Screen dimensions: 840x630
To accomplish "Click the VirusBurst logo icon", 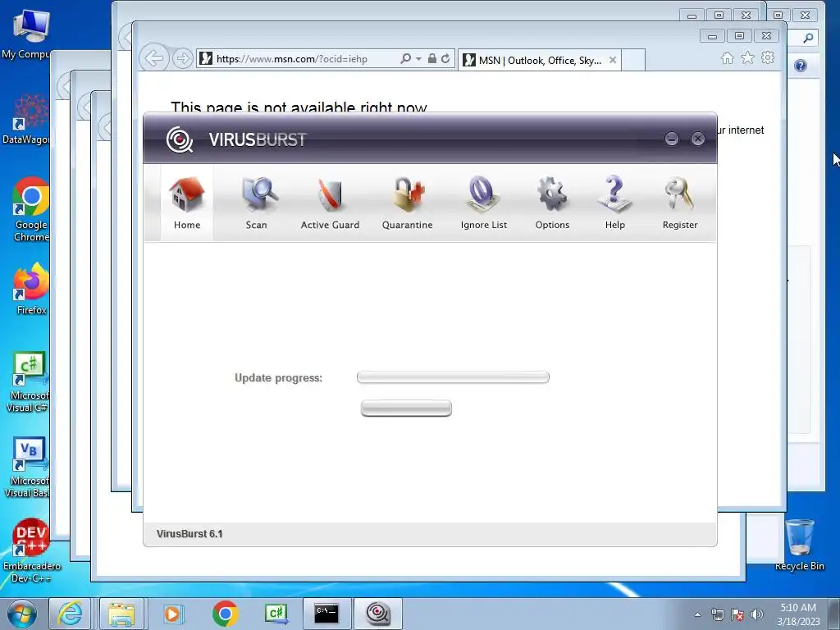I will 180,139.
